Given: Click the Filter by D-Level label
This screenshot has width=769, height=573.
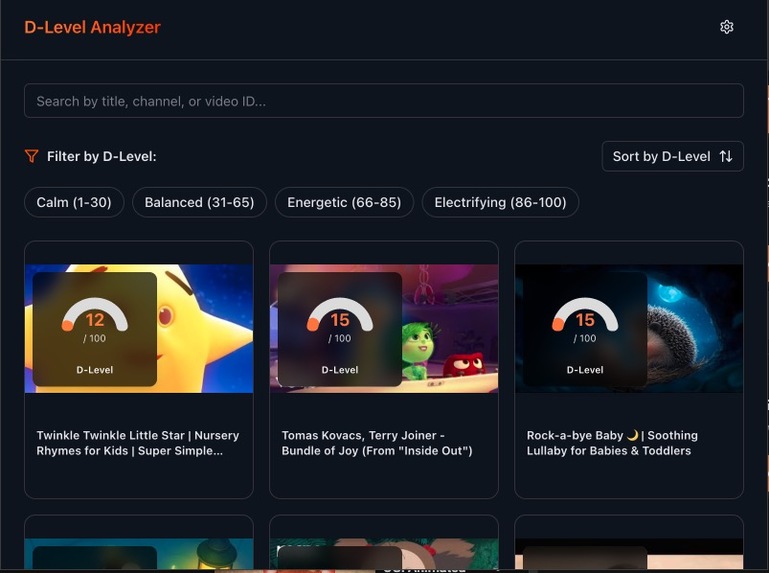Looking at the screenshot, I should pos(102,156).
